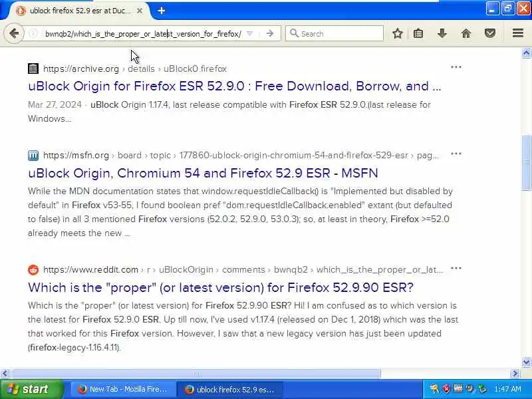Click the Mar 27, 2024 result date

pyautogui.click(x=55, y=104)
